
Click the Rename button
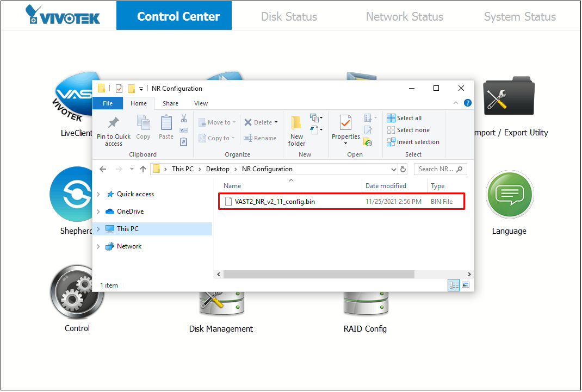click(x=260, y=138)
